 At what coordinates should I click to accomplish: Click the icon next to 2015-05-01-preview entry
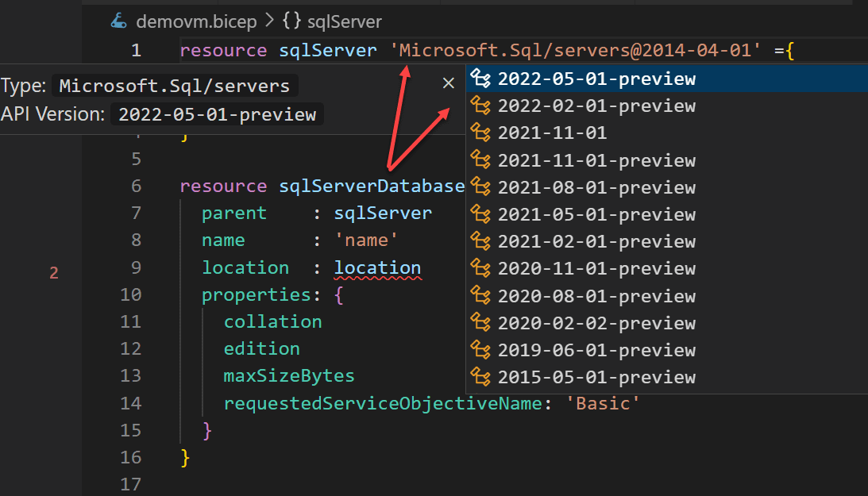pyautogui.click(x=480, y=377)
